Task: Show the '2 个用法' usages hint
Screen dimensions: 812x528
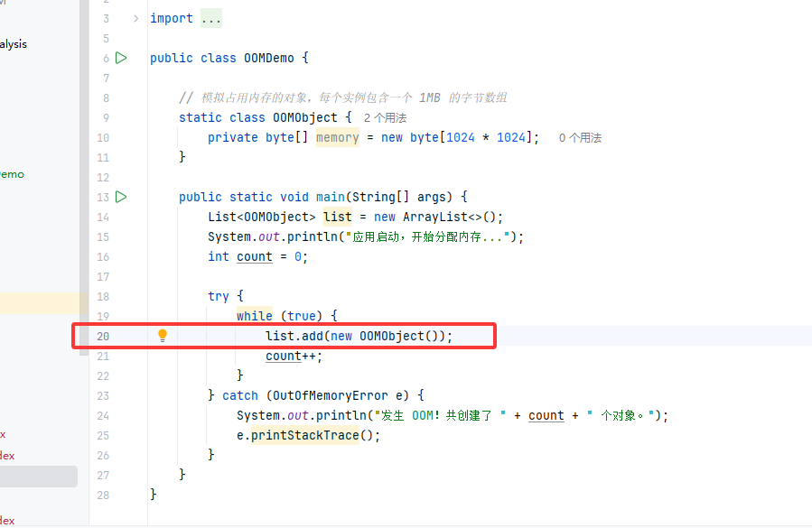Action: tap(385, 118)
